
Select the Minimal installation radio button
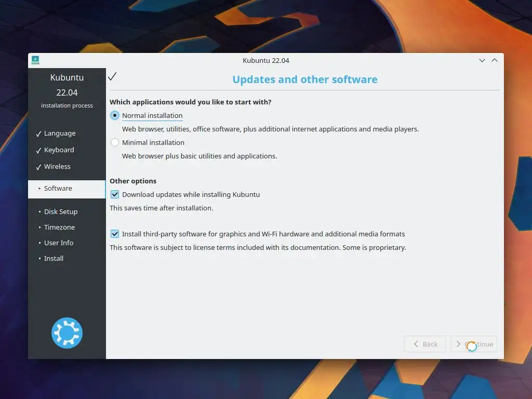pos(115,142)
